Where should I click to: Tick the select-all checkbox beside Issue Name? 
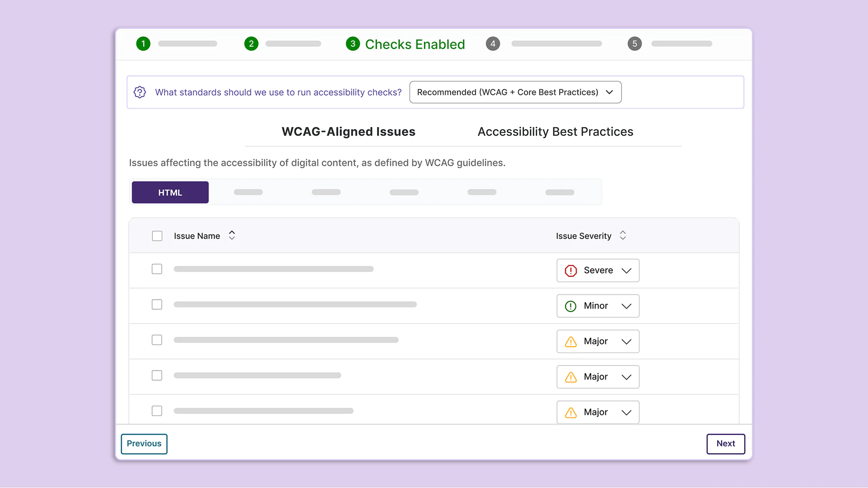[157, 236]
